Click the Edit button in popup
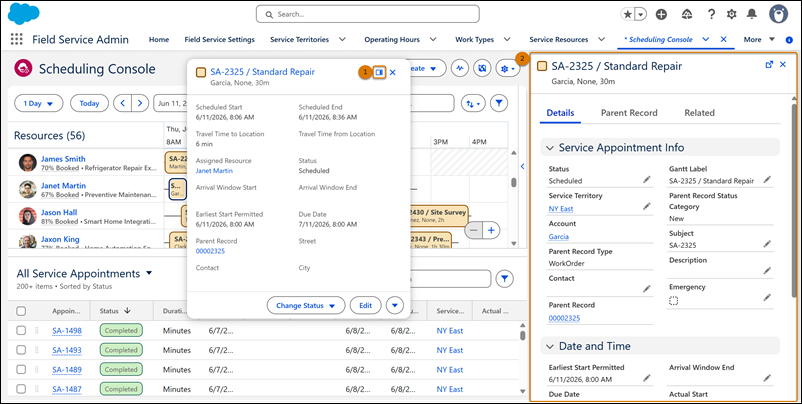 pyautogui.click(x=365, y=305)
